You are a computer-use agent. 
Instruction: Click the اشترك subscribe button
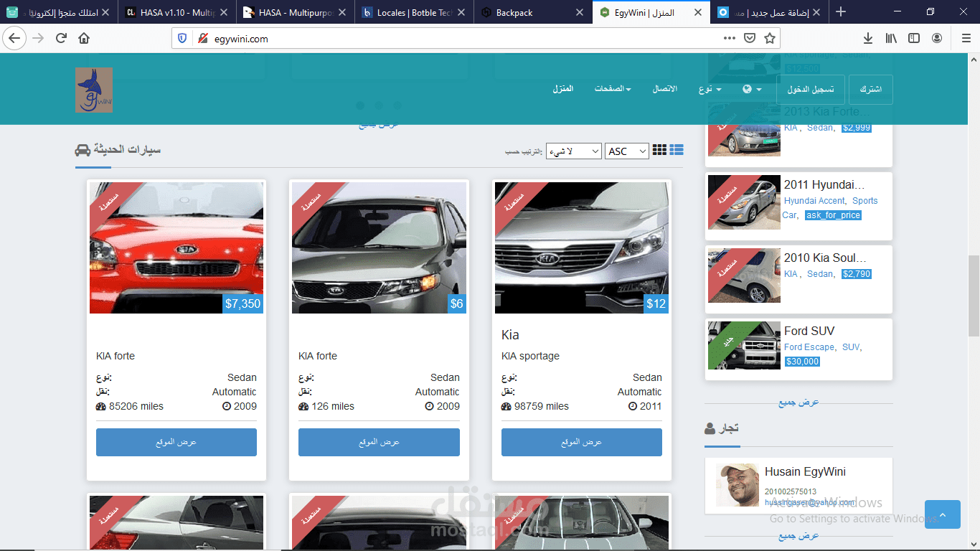click(x=870, y=90)
